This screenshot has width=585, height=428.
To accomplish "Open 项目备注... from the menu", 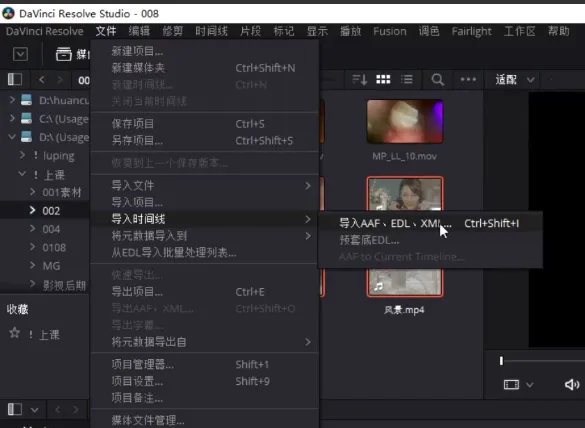I will (204, 398).
